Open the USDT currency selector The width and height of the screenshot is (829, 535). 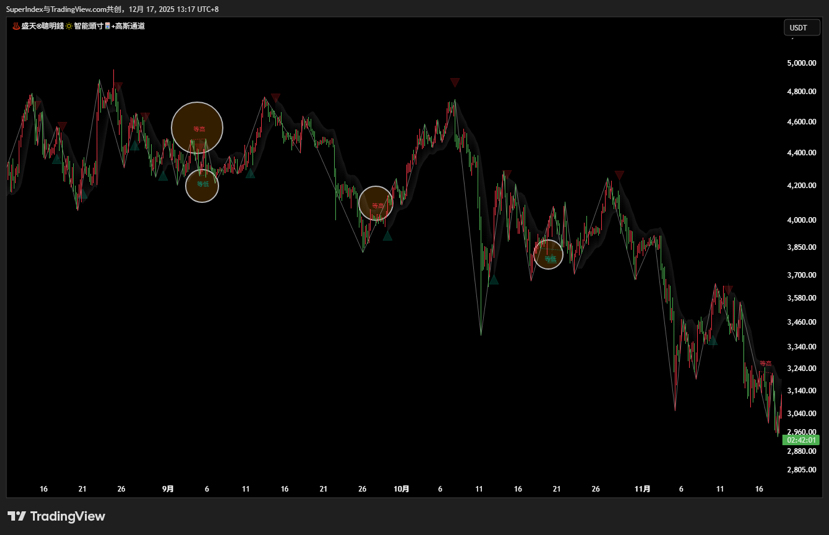(799, 28)
